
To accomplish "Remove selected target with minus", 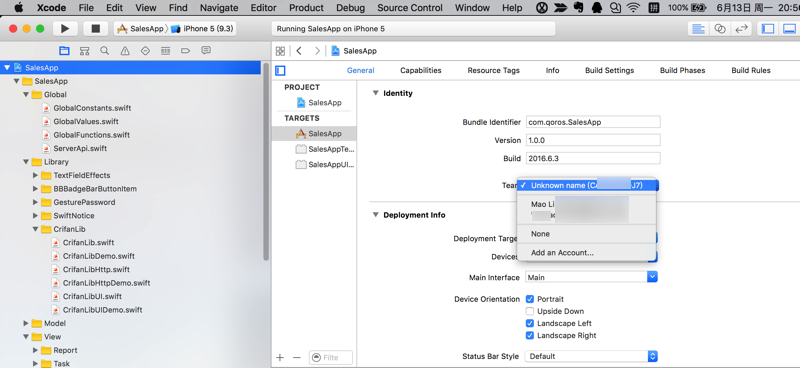I will tap(296, 357).
